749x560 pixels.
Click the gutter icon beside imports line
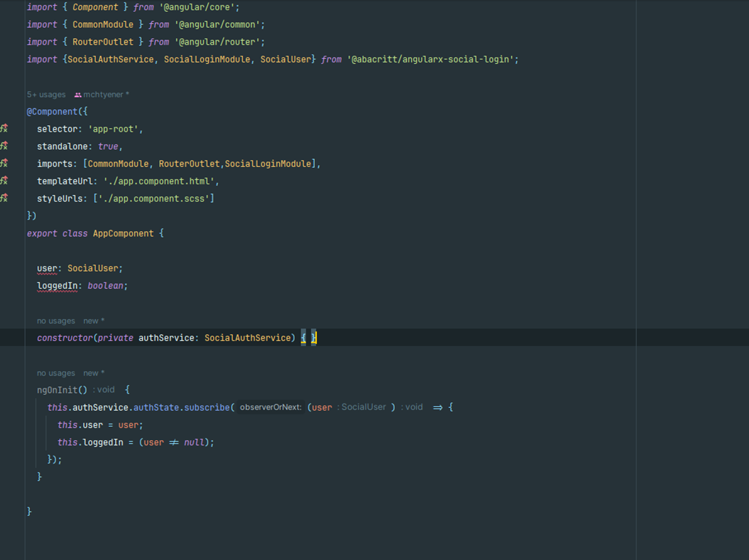pos(4,163)
